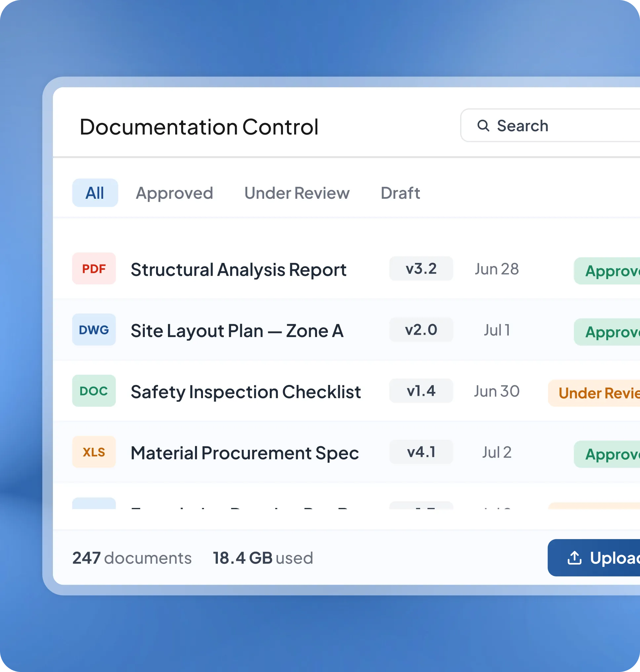
Task: Click the v1.4 version badge
Action: [x=421, y=391]
